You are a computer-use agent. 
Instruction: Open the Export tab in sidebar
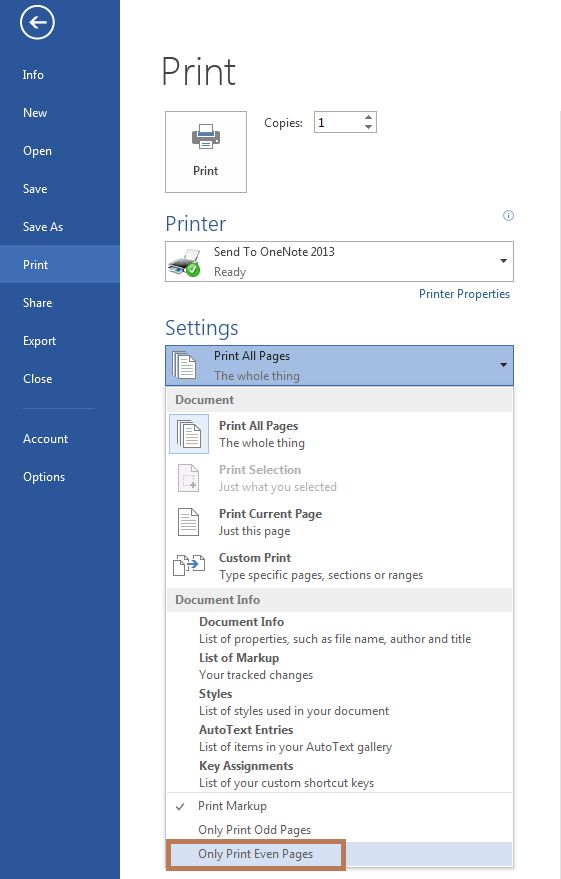pyautogui.click(x=60, y=341)
